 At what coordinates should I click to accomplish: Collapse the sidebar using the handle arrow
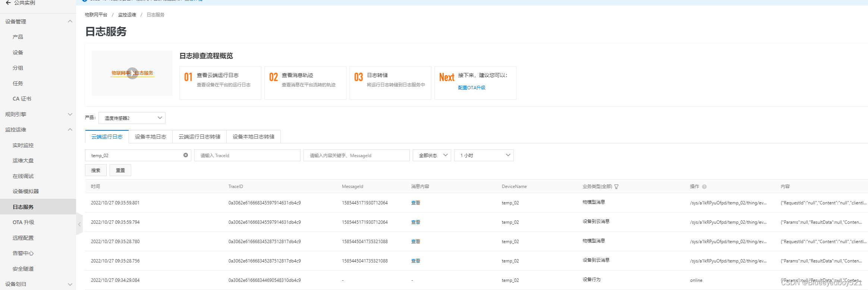pos(79,224)
